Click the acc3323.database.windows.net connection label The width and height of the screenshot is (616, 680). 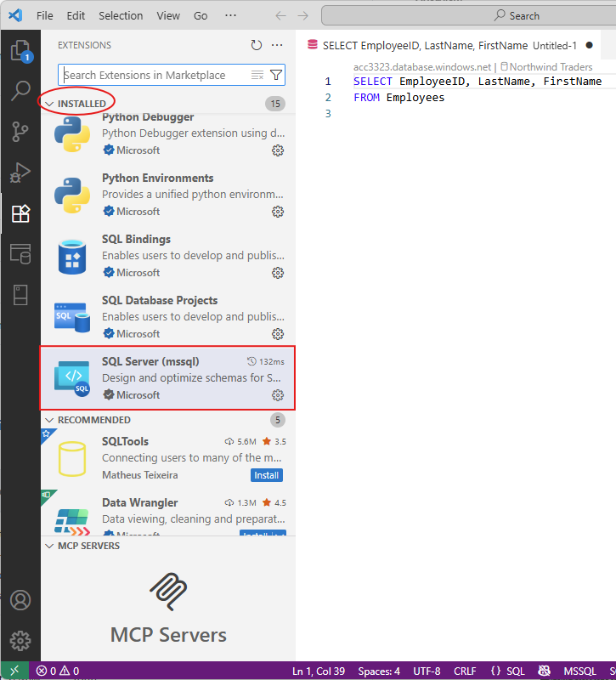point(421,67)
